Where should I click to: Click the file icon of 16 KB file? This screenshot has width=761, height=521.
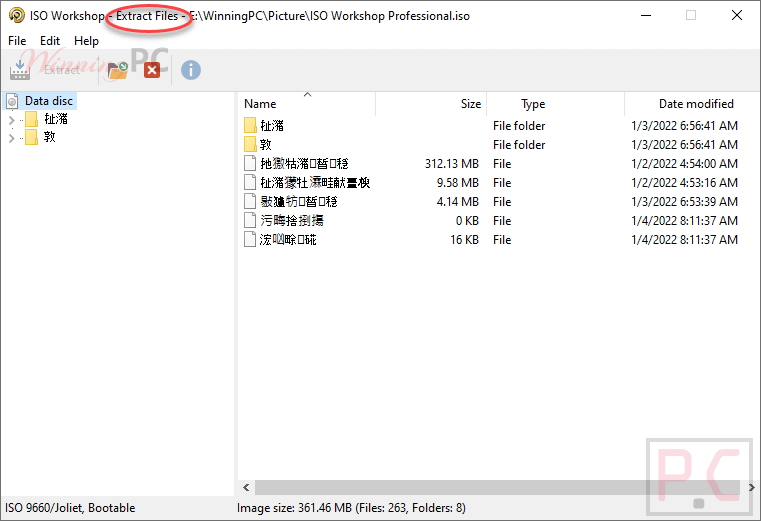click(250, 239)
